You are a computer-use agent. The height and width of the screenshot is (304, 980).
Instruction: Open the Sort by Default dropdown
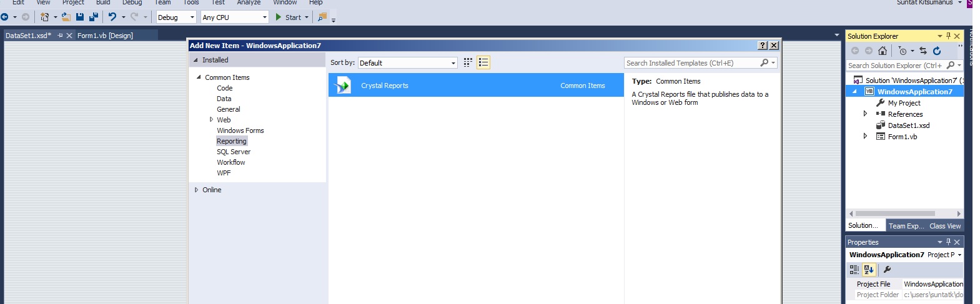(x=408, y=62)
